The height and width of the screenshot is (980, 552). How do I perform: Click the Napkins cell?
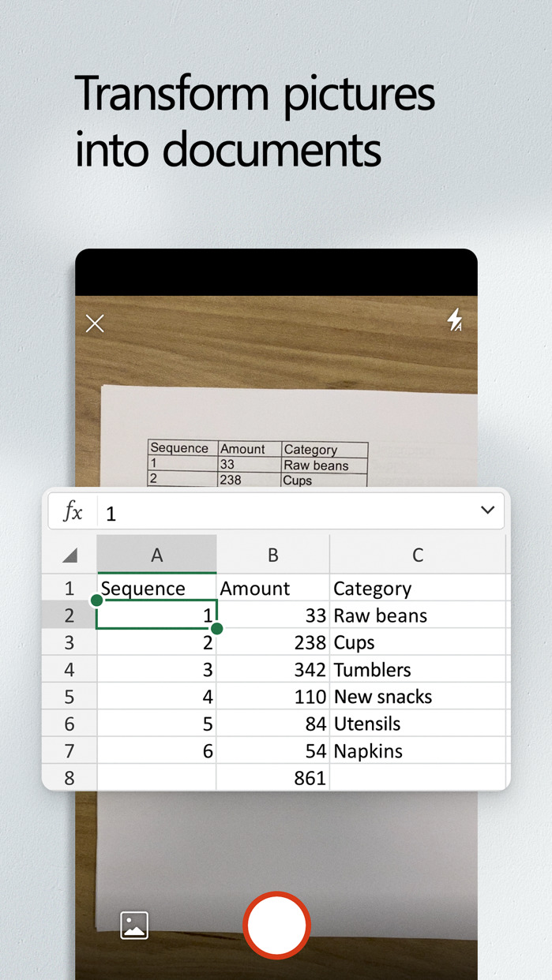tap(417, 751)
